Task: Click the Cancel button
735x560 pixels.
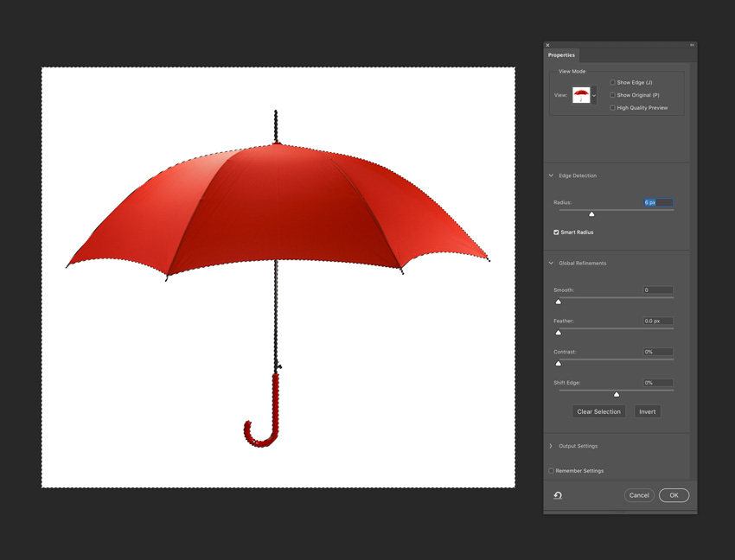Action: point(639,495)
